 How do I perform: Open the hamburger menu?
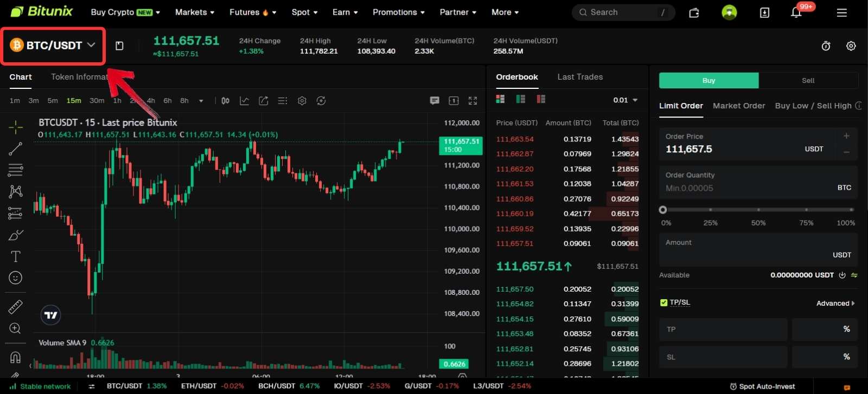[841, 12]
